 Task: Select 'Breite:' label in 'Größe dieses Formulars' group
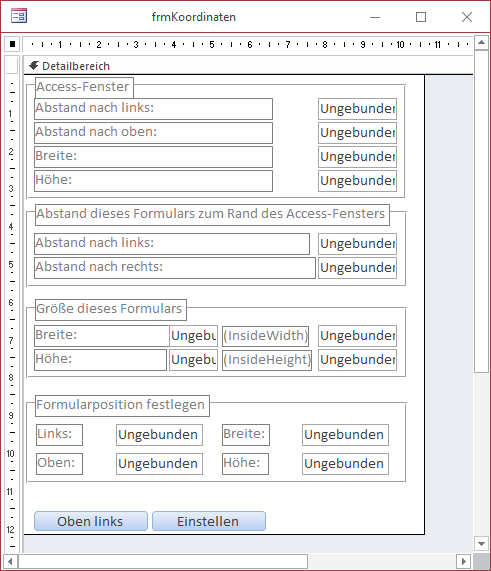(x=102, y=336)
